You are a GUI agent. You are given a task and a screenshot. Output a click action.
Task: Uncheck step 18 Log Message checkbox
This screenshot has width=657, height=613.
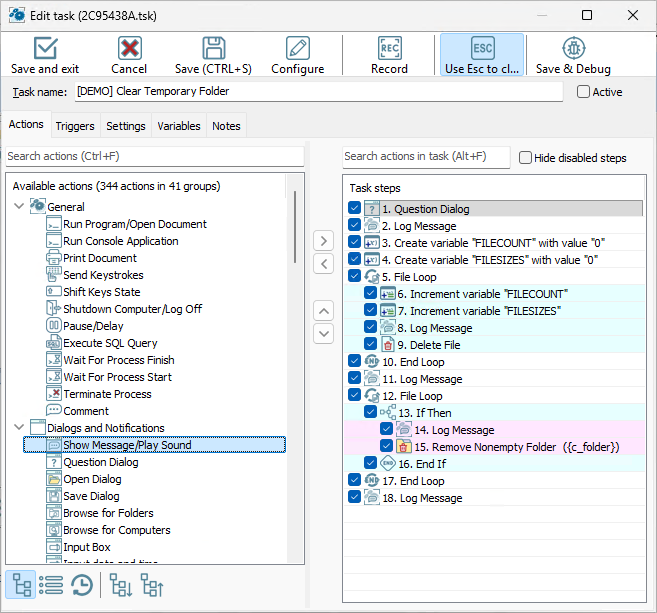pyautogui.click(x=354, y=497)
